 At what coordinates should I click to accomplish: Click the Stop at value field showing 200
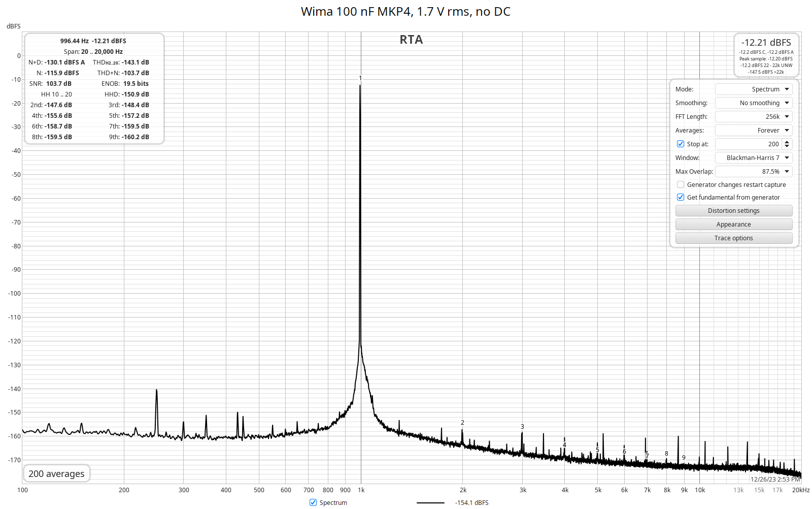pos(749,144)
